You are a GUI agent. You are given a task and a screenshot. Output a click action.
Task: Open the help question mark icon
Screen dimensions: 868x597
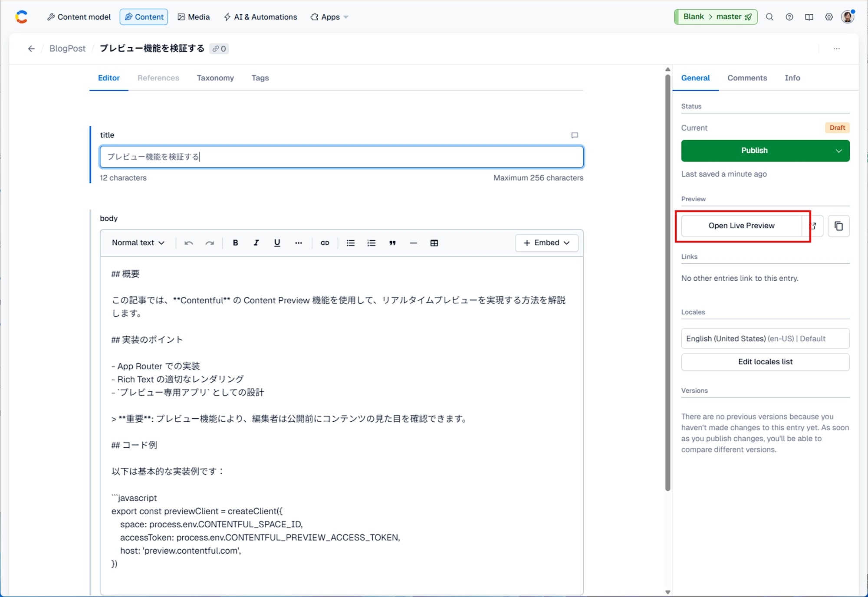(789, 17)
